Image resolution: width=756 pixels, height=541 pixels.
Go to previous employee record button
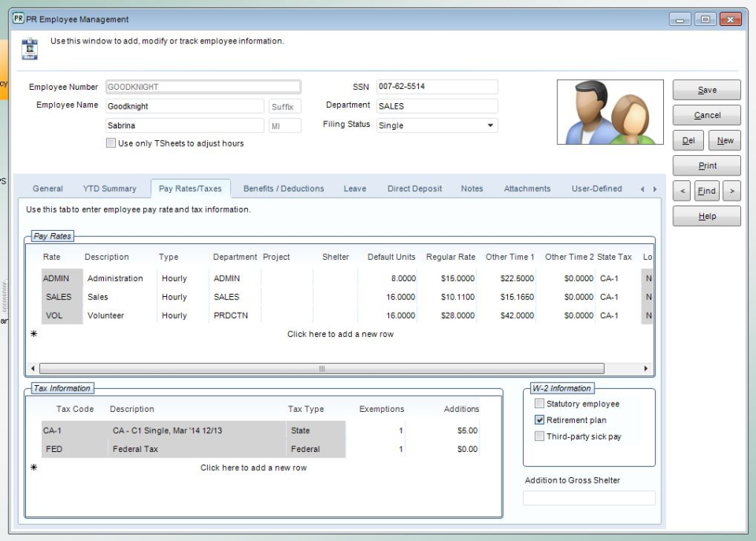tap(682, 191)
